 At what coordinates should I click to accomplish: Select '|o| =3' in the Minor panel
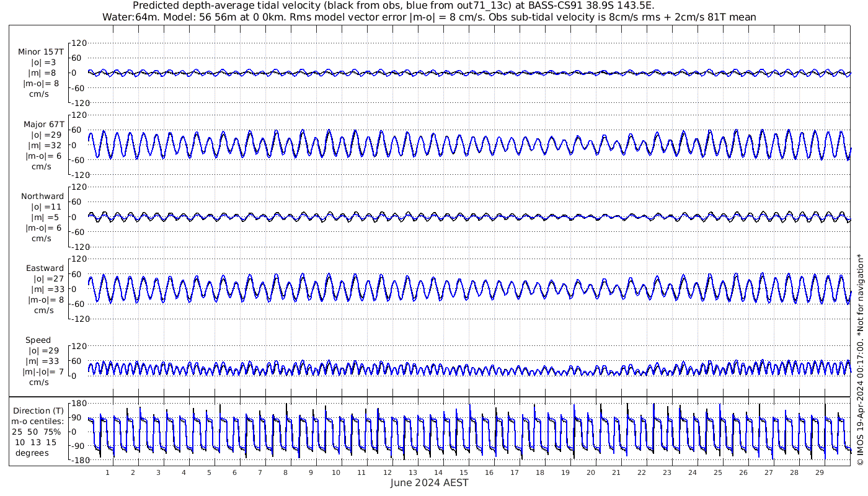pos(44,63)
